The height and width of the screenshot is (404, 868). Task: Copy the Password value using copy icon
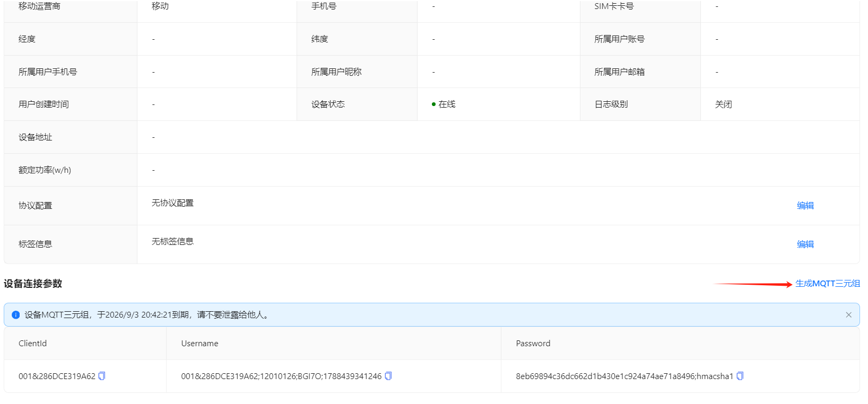[x=740, y=376]
